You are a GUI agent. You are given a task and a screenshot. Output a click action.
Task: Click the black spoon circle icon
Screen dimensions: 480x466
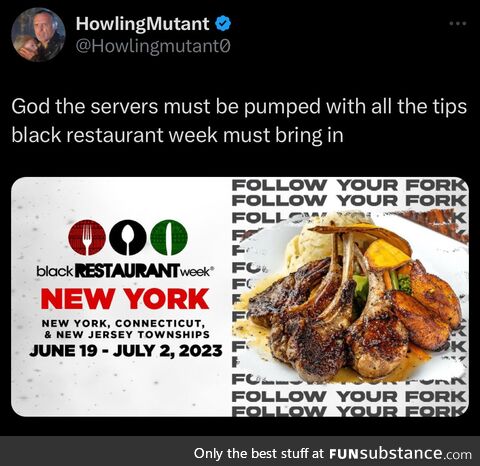(128, 238)
